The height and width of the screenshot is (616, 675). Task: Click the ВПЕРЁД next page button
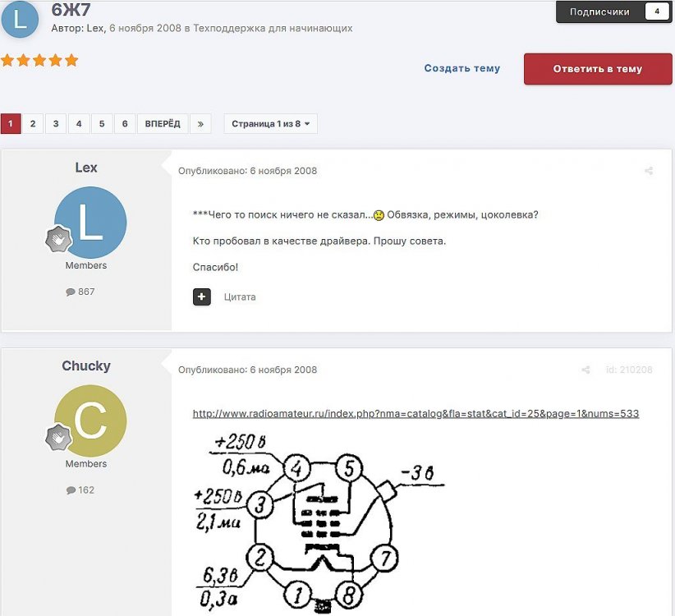163,124
